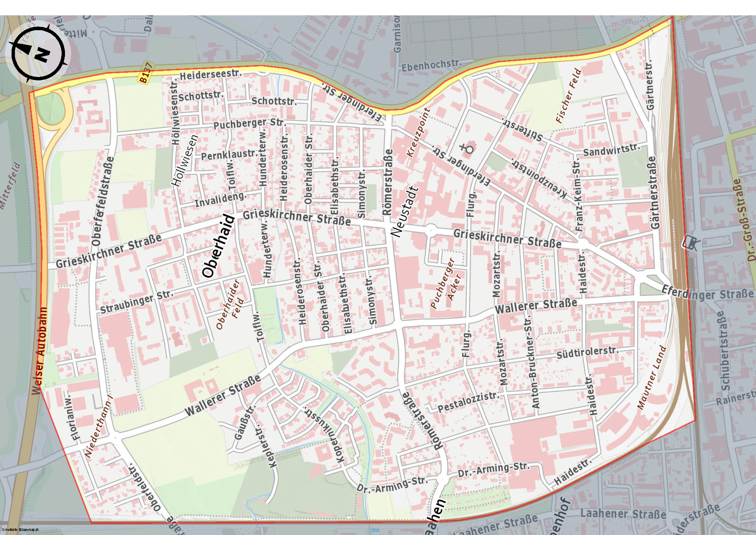
Task: Click the Südtirolerstr. street label
Action: click(x=587, y=352)
